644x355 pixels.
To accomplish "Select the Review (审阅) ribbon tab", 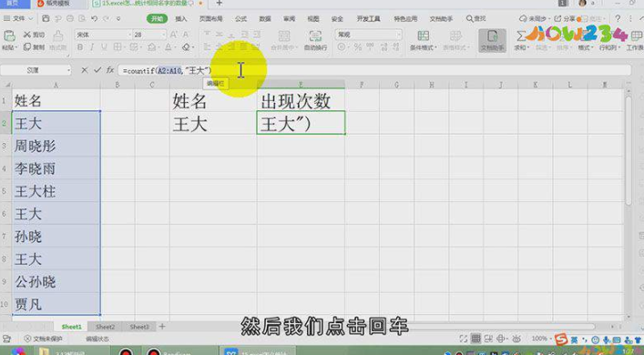I will click(289, 19).
